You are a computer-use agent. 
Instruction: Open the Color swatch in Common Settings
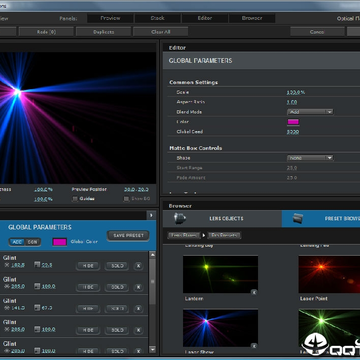click(293, 122)
